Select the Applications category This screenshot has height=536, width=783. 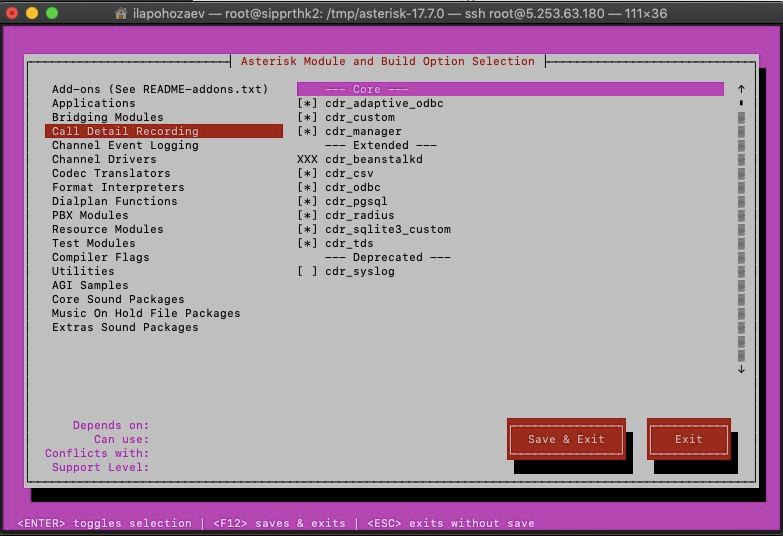(x=93, y=103)
